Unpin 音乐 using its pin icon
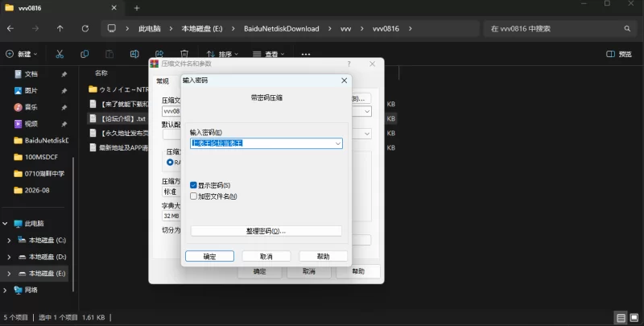644x326 pixels. coord(64,107)
